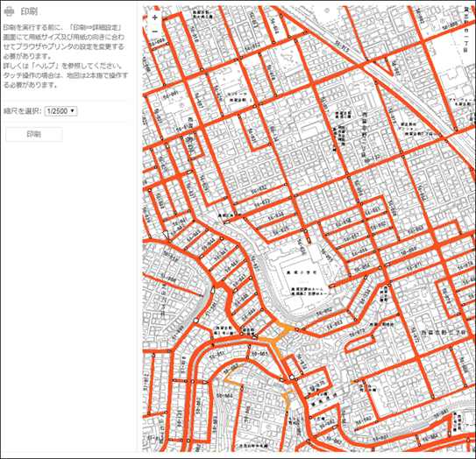Click the 56-034 road label
476x459 pixels.
point(275,216)
